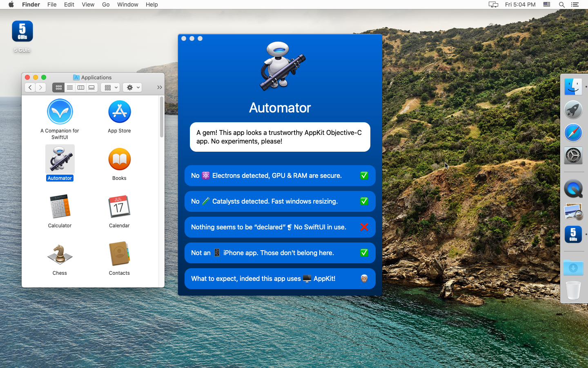
Task: Launch Safari from the Dock
Action: pos(573,133)
